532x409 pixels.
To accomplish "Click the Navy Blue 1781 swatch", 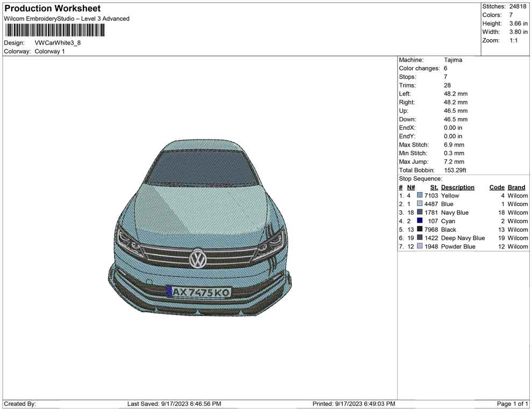I will pyautogui.click(x=420, y=212).
